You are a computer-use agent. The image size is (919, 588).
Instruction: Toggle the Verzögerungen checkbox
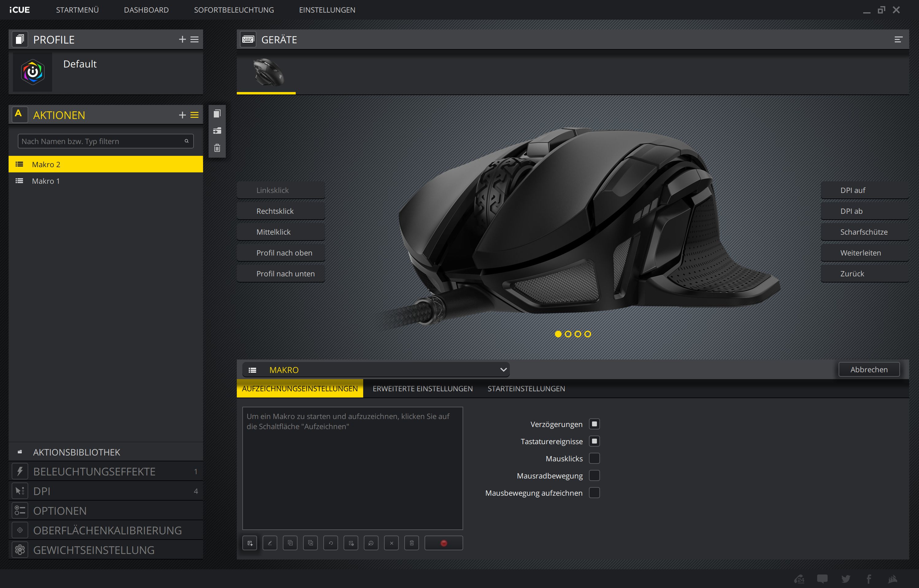pos(594,424)
